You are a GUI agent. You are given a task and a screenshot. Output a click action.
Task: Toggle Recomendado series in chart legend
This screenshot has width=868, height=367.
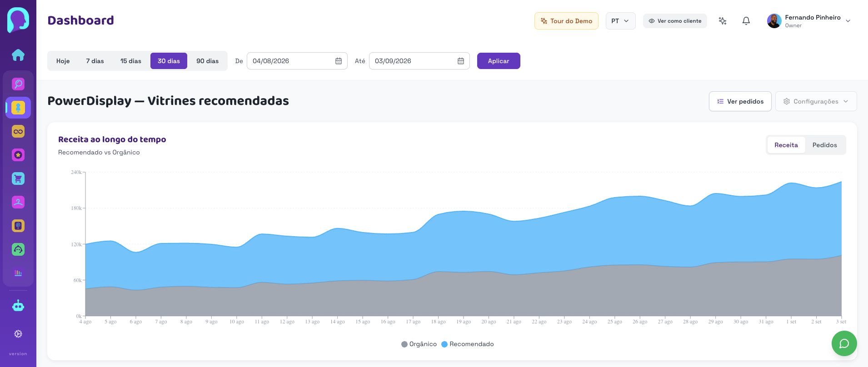pyautogui.click(x=468, y=344)
